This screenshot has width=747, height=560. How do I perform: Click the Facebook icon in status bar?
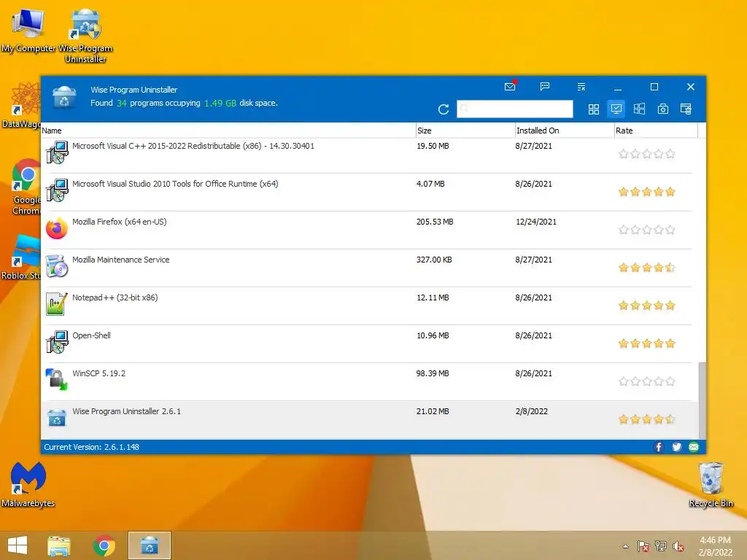pyautogui.click(x=659, y=447)
